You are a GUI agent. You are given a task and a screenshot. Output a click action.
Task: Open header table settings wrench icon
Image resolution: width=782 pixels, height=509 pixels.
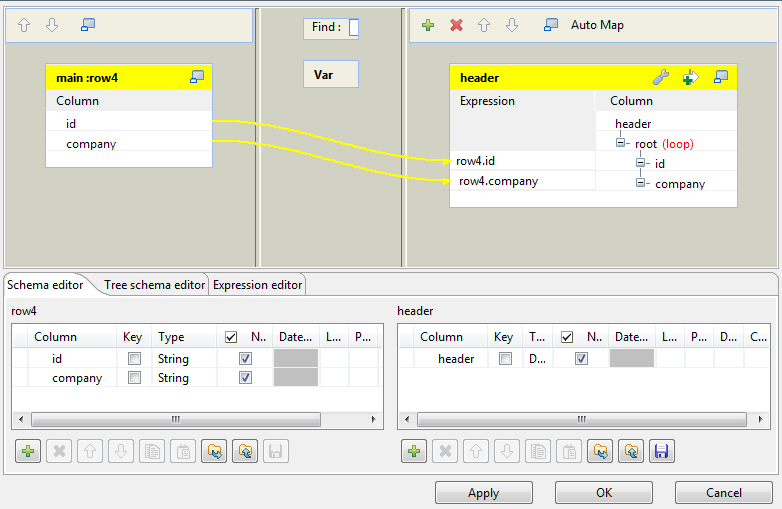[660, 77]
